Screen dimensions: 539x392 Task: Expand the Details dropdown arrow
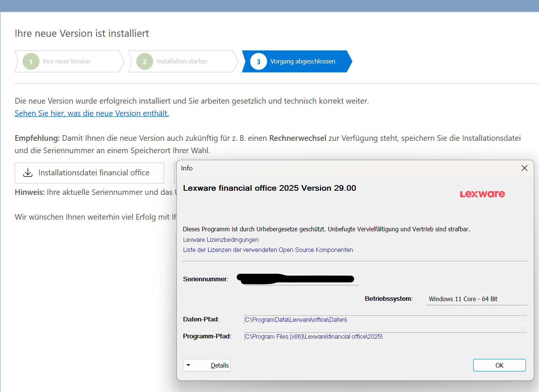coord(189,365)
